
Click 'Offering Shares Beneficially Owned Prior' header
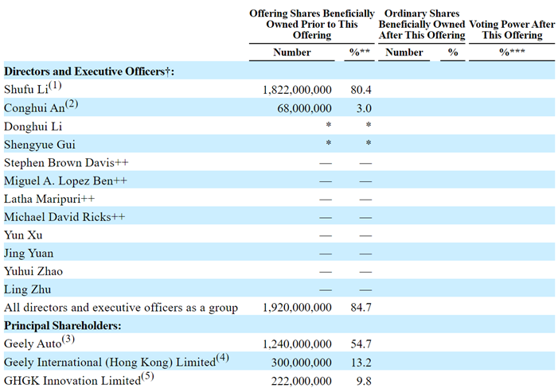[x=312, y=24]
